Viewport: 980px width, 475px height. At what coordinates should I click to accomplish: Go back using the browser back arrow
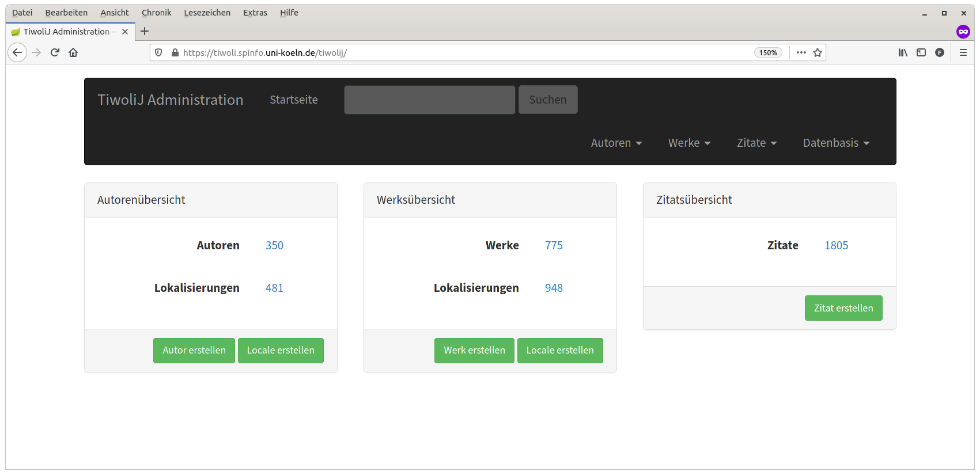click(x=17, y=52)
